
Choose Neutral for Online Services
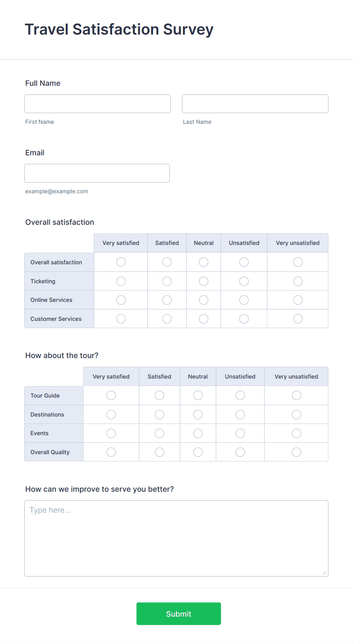tap(203, 300)
